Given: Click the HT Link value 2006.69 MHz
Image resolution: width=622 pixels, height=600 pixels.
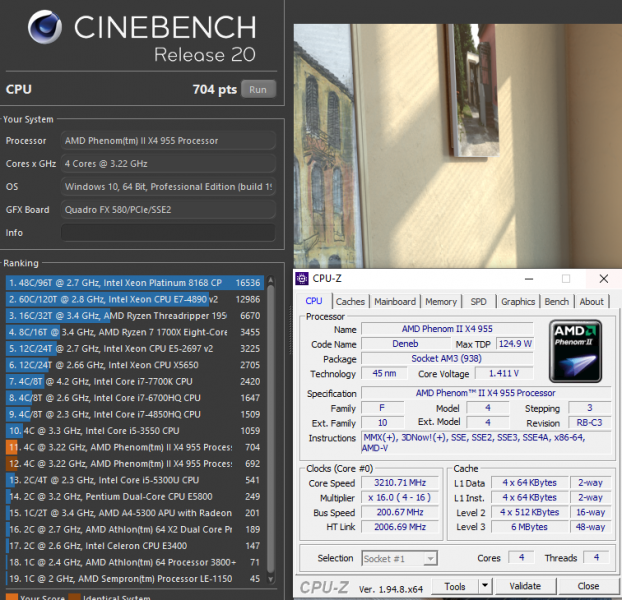Looking at the screenshot, I should point(400,527).
